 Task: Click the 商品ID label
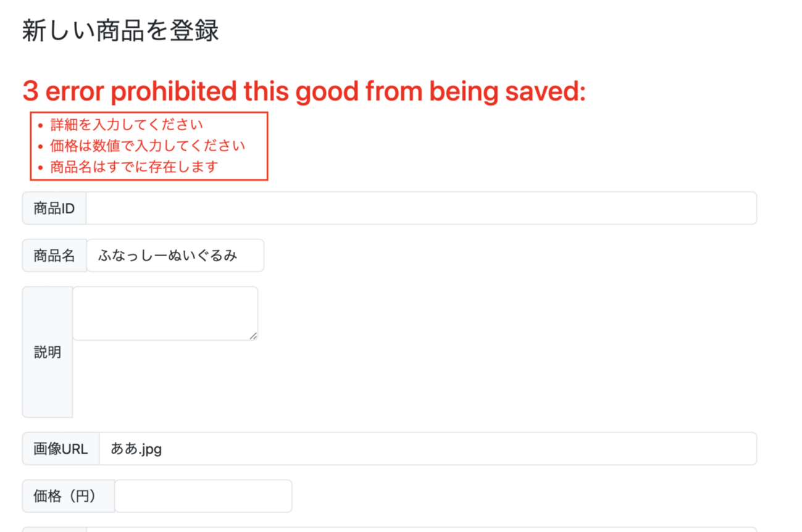click(54, 209)
